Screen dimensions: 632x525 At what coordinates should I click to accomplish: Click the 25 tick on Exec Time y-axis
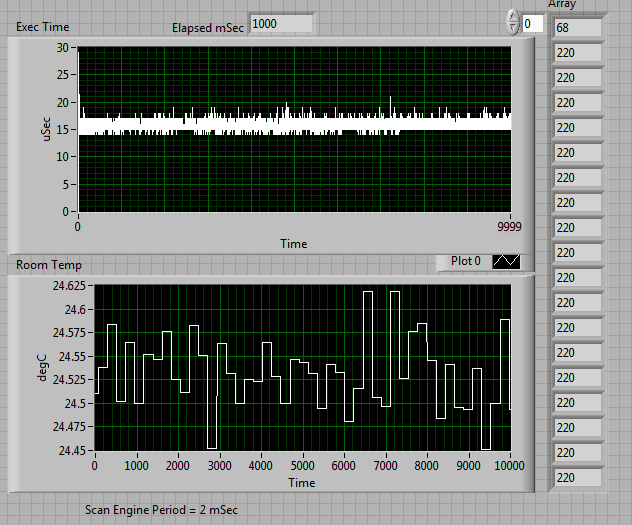pyautogui.click(x=62, y=75)
